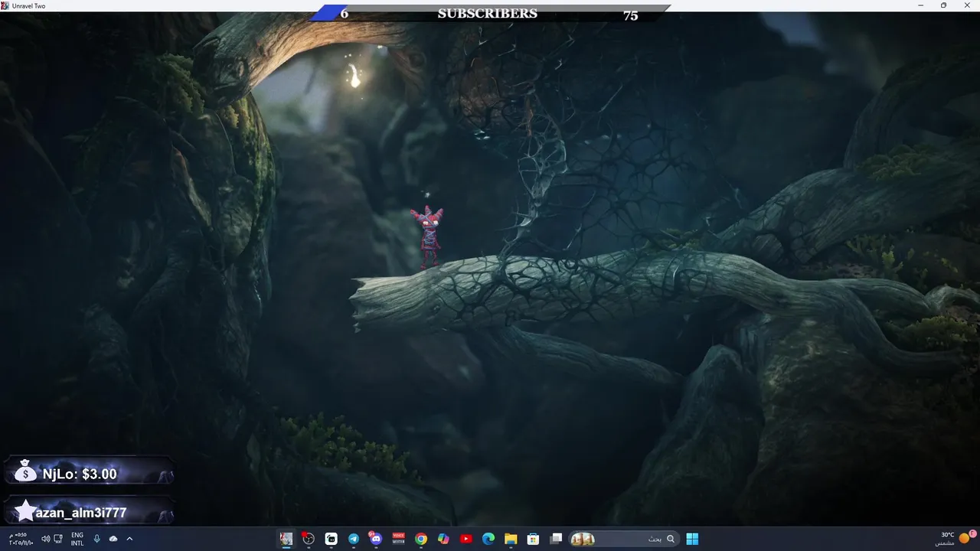Open the Windows Start menu
This screenshot has width=980, height=551.
pos(692,539)
